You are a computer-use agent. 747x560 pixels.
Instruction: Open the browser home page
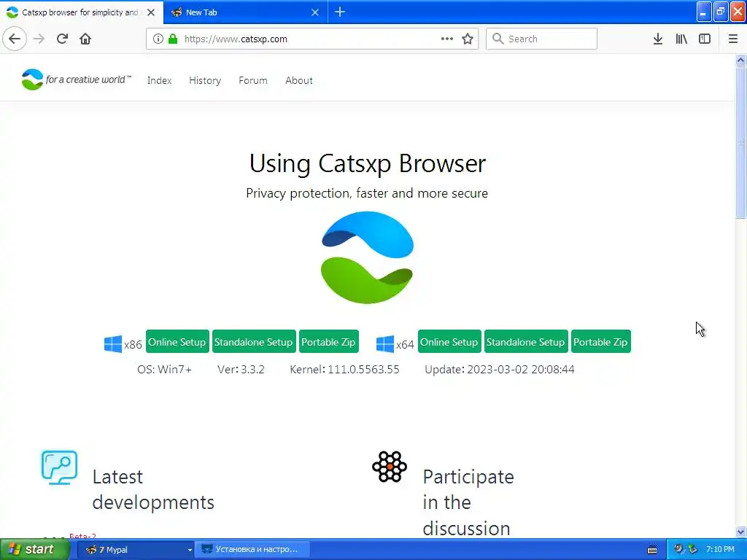85,39
